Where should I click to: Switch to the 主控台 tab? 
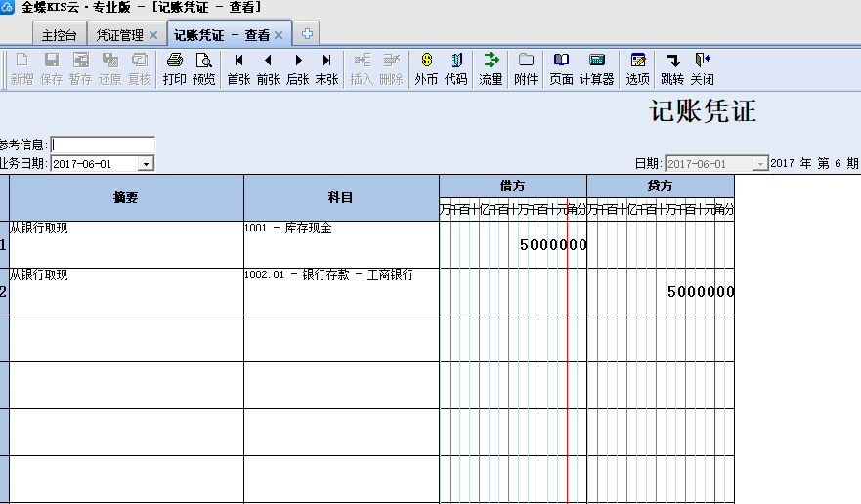59,34
